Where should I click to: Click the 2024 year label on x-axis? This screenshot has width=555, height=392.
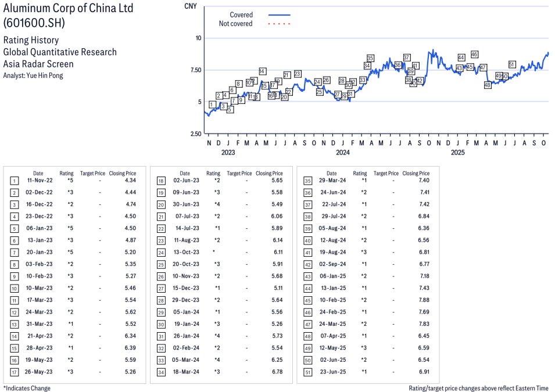point(343,153)
